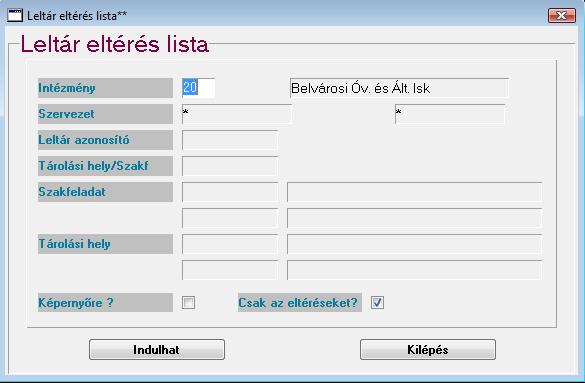Click the Szervezet label

(105, 114)
